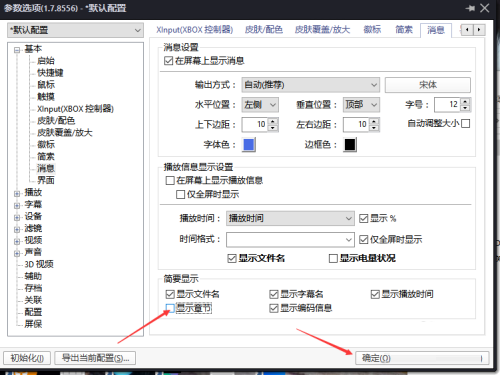Pin the preferences window with pushpin icon
500x375 pixels.
point(470,8)
